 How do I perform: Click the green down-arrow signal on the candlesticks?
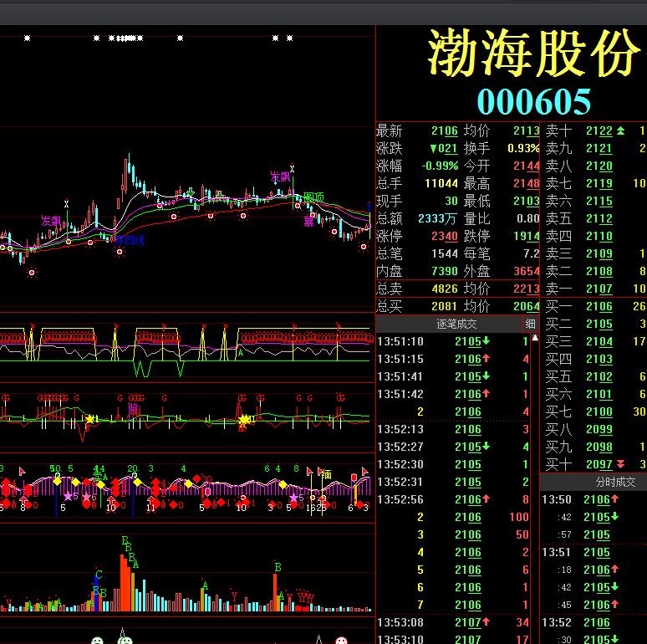pyautogui.click(x=191, y=192)
